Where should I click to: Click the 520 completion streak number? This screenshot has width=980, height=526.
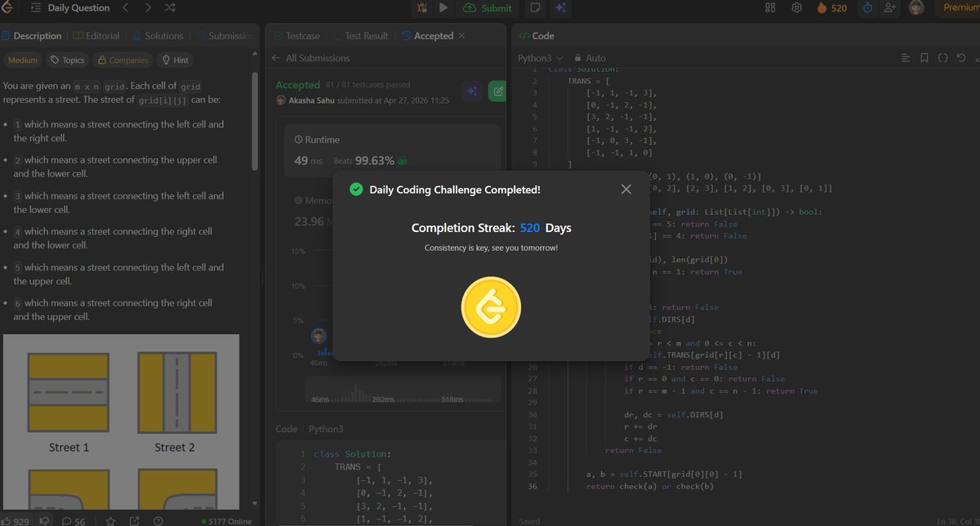click(x=530, y=228)
